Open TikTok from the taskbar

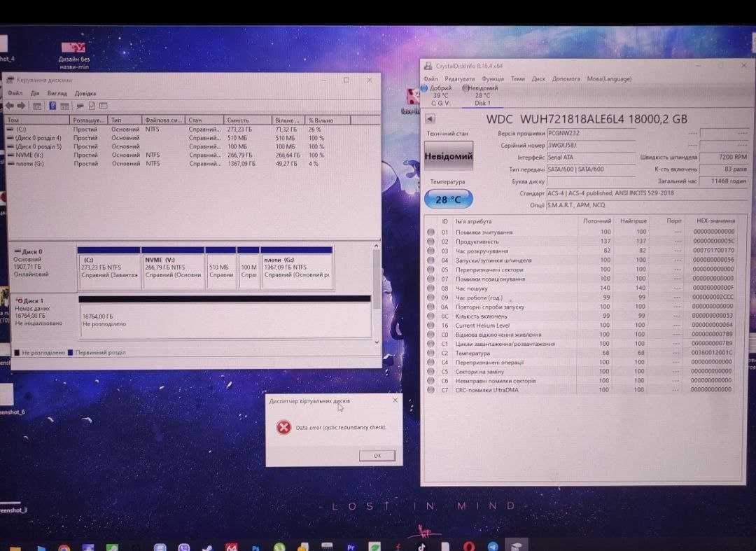[421, 547]
